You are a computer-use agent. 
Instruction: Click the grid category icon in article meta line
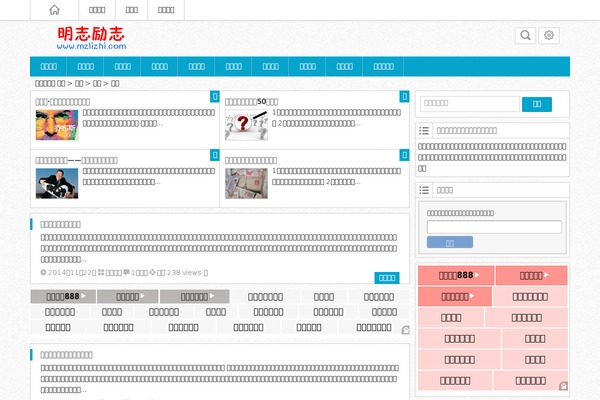point(101,272)
